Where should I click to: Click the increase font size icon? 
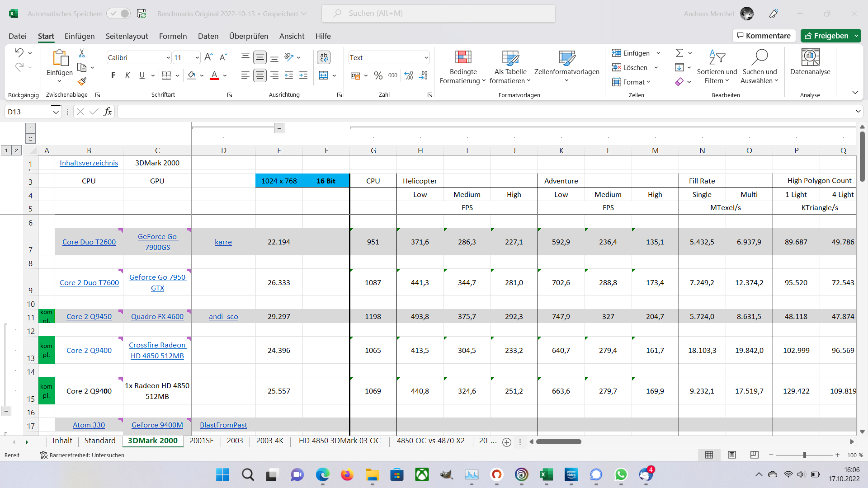coord(208,57)
